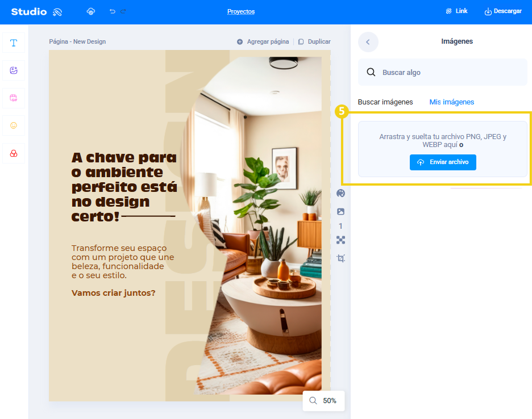Screen dimensions: 532x419
Task: Open the Images tool in left sidebar
Action: click(x=14, y=70)
